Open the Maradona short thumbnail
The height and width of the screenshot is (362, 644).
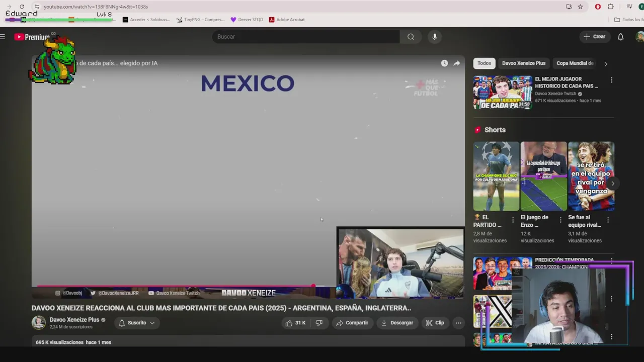[496, 176]
